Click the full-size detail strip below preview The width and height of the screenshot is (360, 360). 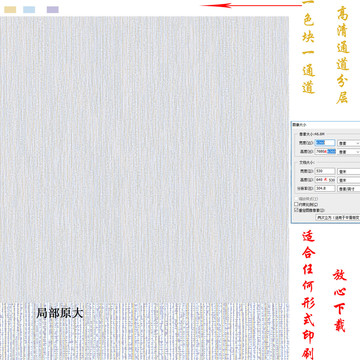point(144,331)
